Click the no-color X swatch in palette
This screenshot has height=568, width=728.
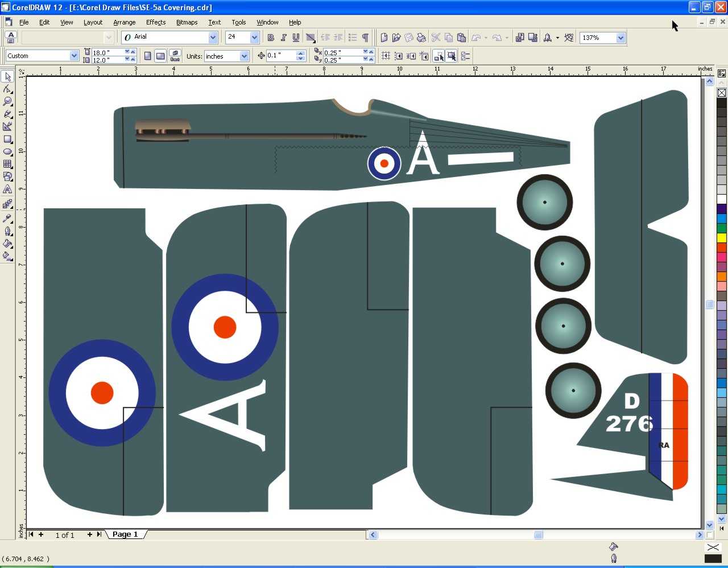(721, 93)
